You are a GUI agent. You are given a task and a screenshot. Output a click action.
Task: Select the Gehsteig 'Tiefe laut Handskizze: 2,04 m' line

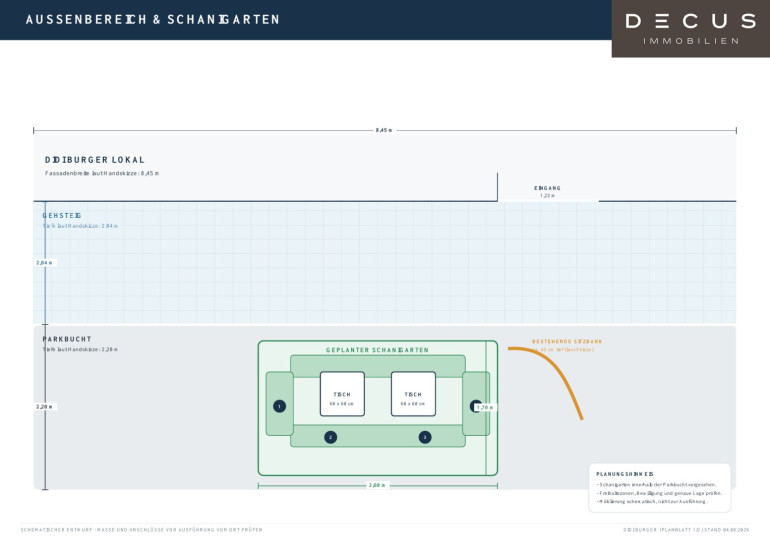point(80,226)
